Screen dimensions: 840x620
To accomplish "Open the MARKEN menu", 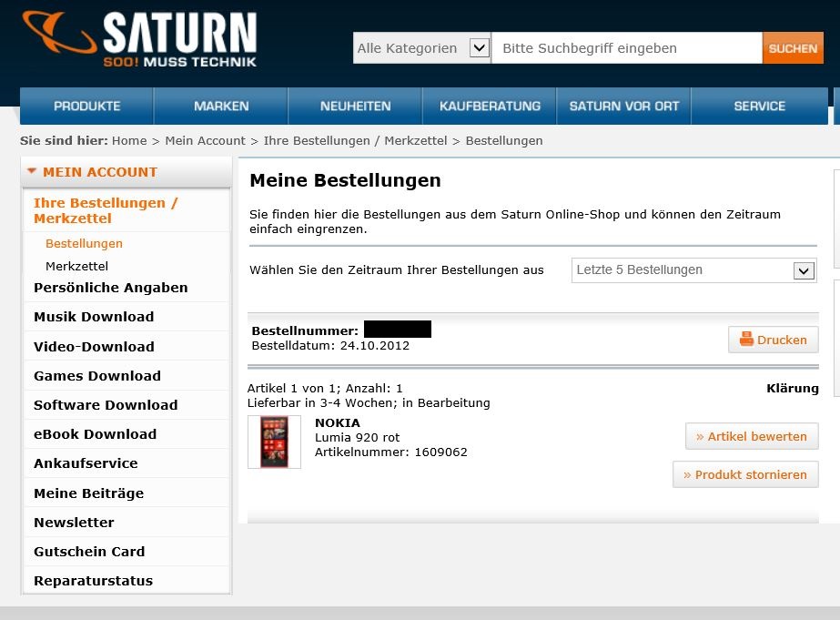I will coord(221,107).
